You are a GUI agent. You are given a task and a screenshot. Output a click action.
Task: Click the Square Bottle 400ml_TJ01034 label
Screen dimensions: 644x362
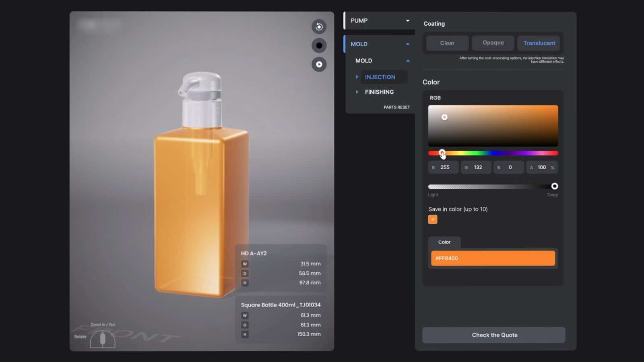pyautogui.click(x=281, y=305)
